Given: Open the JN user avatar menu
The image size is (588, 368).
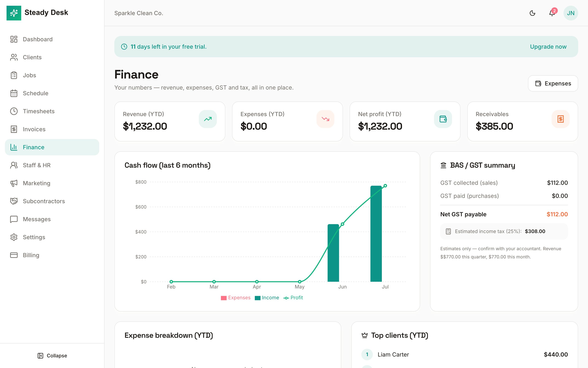Looking at the screenshot, I should tap(570, 13).
